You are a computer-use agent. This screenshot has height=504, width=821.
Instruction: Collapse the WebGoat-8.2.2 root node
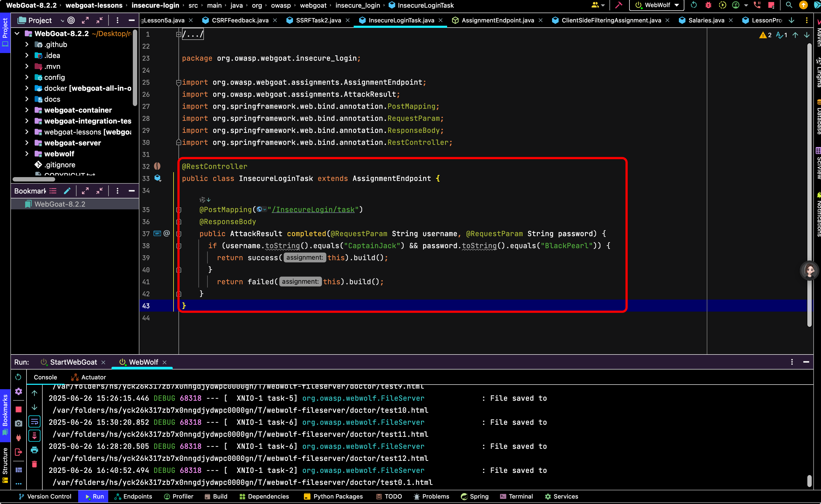tap(17, 34)
